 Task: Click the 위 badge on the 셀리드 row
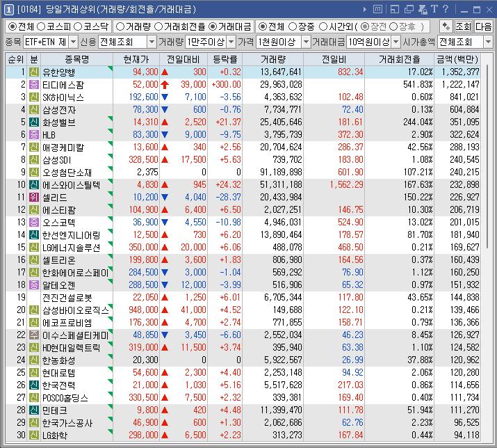pyautogui.click(x=34, y=198)
